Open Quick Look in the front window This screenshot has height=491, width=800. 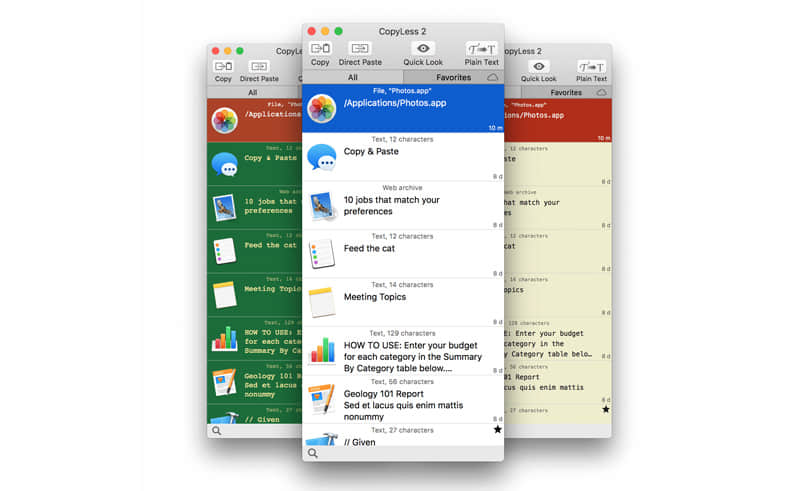423,54
